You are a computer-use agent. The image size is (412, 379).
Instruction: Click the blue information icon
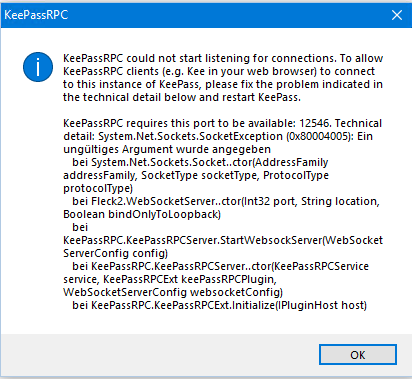click(38, 67)
